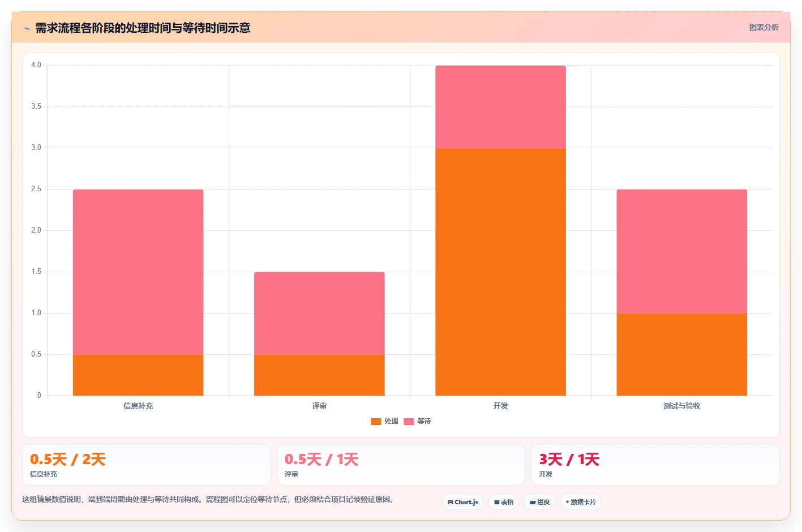Click the pink 等待 segment of 评审 bar
Image resolution: width=802 pixels, height=532 pixels.
click(x=319, y=314)
